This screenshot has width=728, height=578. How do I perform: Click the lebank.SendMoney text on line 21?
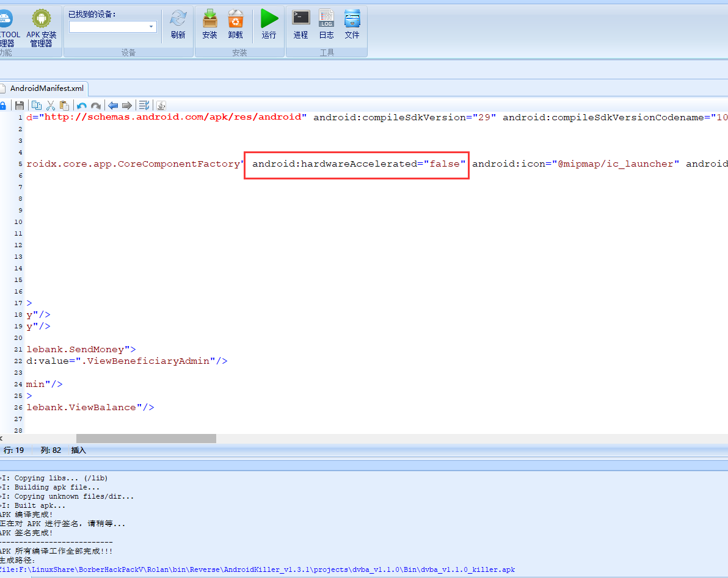pyautogui.click(x=75, y=349)
